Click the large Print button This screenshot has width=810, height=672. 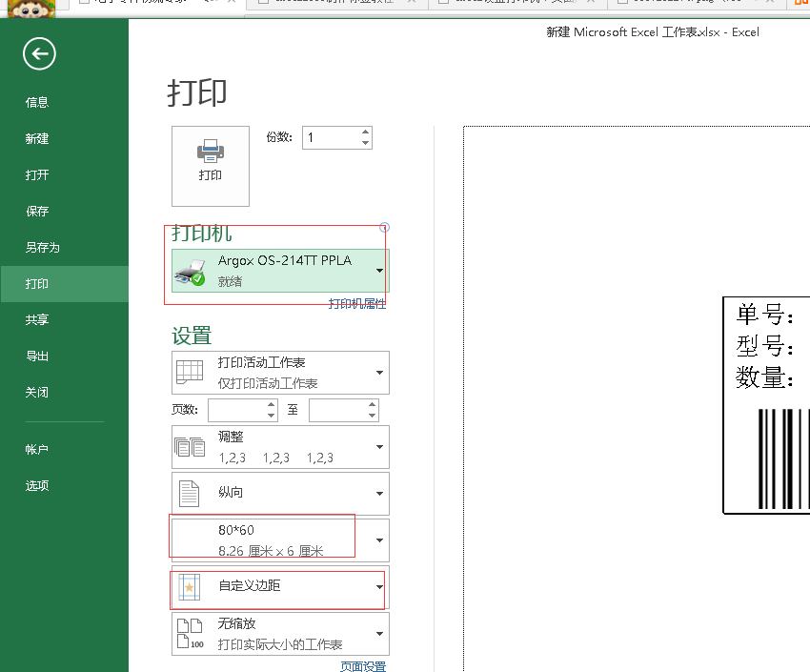[x=210, y=166]
